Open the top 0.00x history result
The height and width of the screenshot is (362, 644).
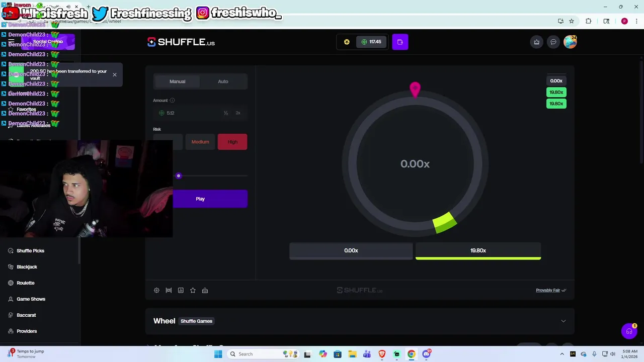coord(556,81)
